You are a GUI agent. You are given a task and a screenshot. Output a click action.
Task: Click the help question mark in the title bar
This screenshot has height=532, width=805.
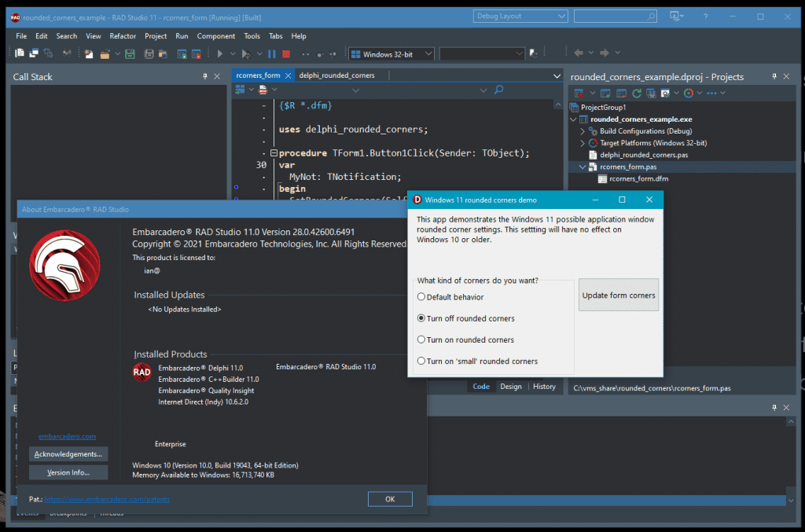(x=705, y=17)
